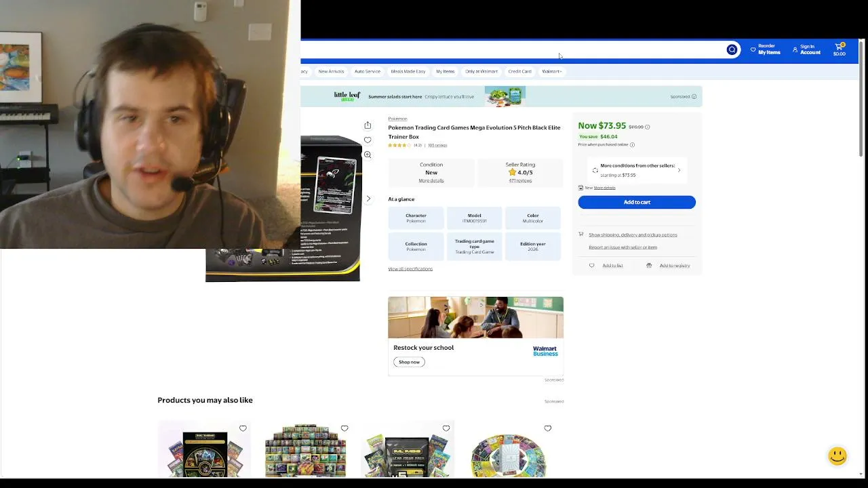Show next product image with arrow

(x=368, y=199)
